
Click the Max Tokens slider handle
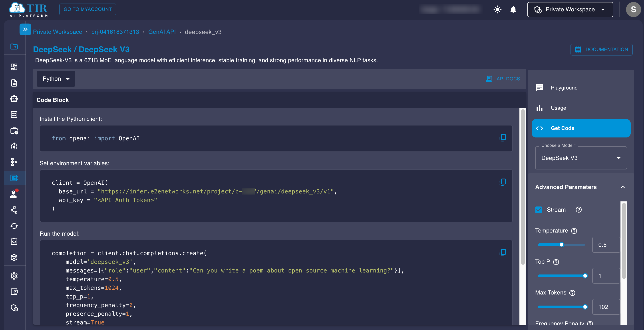(x=585, y=307)
